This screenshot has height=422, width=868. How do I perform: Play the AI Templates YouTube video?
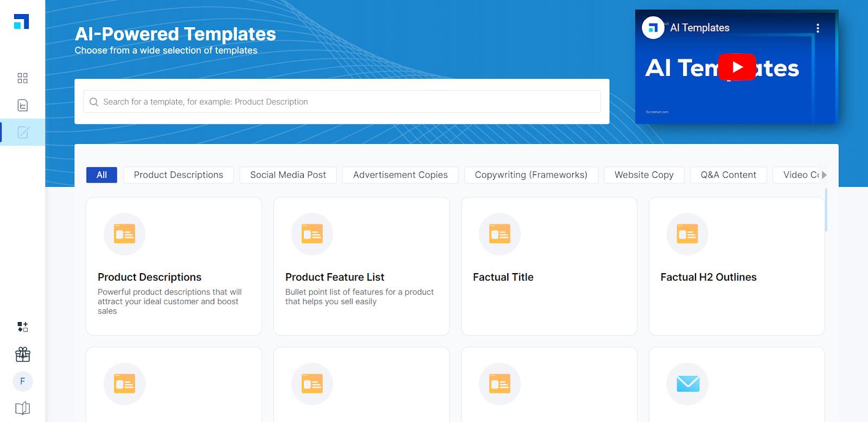coord(737,67)
